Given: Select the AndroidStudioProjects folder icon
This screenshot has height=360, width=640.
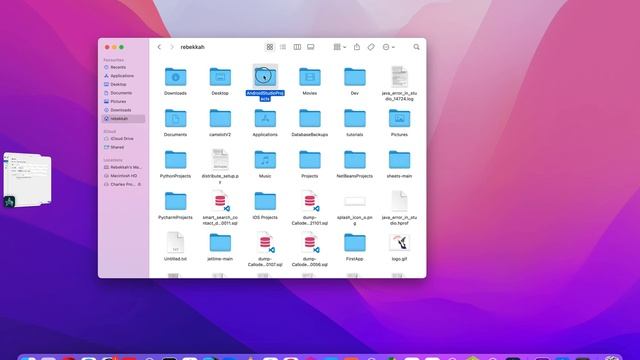Looking at the screenshot, I should tap(265, 76).
